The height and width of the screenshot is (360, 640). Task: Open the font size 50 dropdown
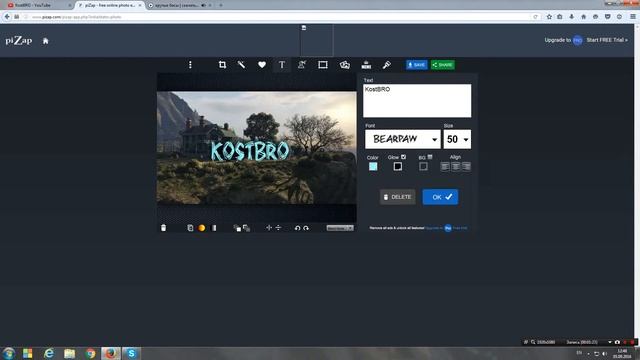click(457, 139)
